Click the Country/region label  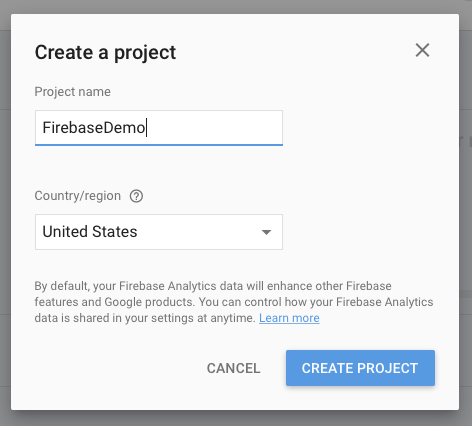click(x=78, y=196)
